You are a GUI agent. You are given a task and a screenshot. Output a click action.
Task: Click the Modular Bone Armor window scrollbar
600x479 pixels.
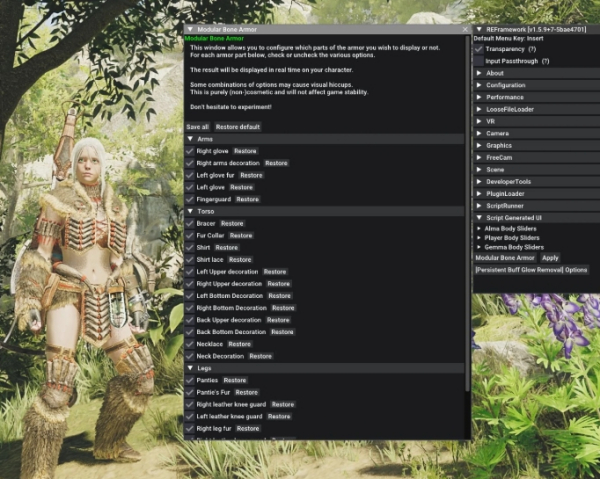click(468, 213)
